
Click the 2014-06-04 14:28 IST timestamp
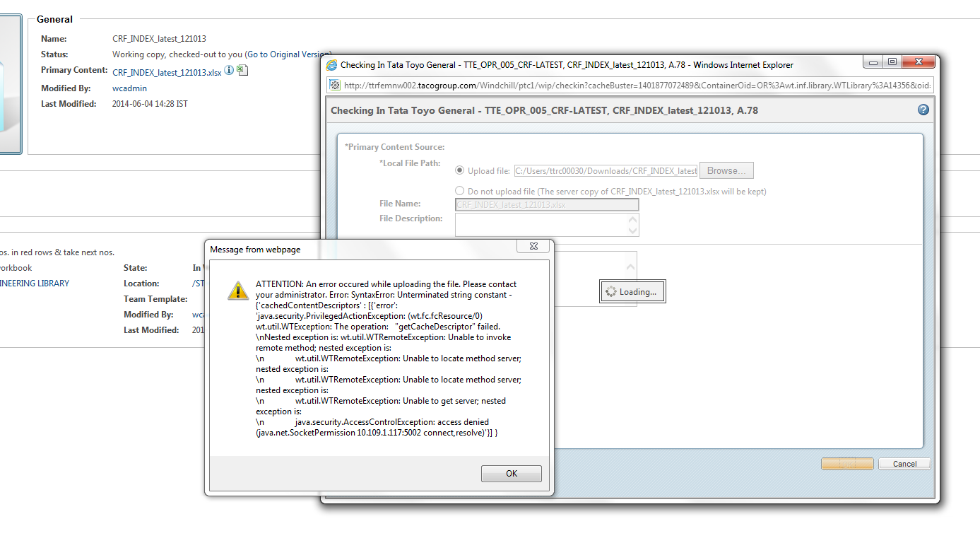click(x=150, y=104)
